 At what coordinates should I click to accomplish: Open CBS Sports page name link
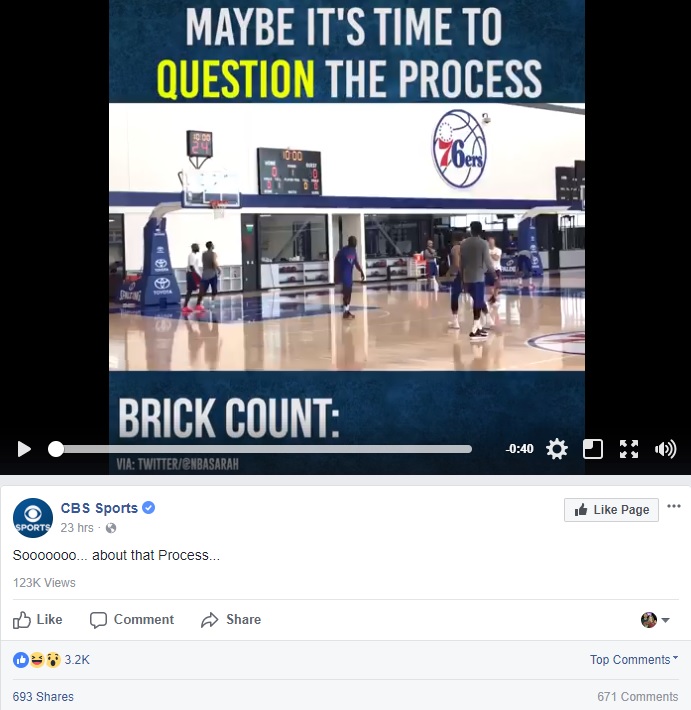pos(99,508)
